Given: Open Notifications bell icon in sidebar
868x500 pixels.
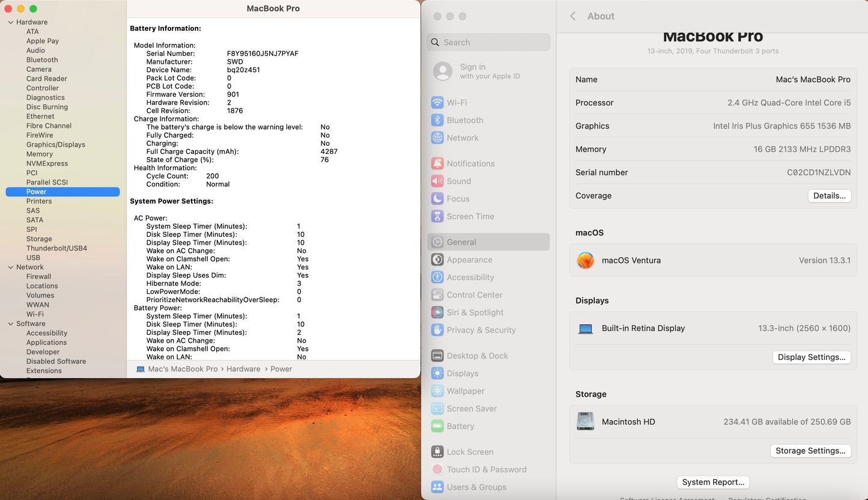Looking at the screenshot, I should [437, 163].
